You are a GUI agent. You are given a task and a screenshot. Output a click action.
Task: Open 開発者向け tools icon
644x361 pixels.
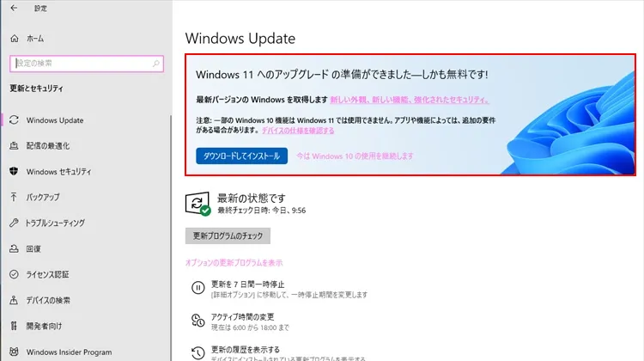(x=14, y=326)
